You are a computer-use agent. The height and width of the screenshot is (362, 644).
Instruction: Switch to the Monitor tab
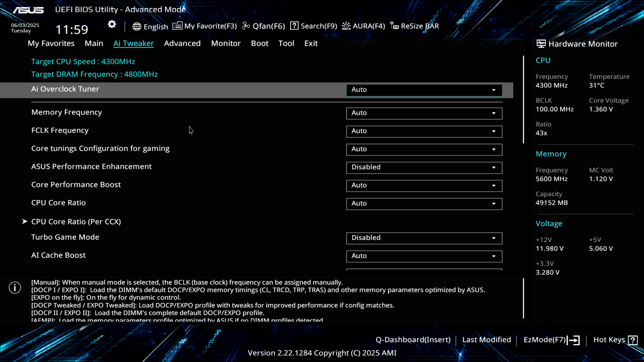pyautogui.click(x=226, y=44)
